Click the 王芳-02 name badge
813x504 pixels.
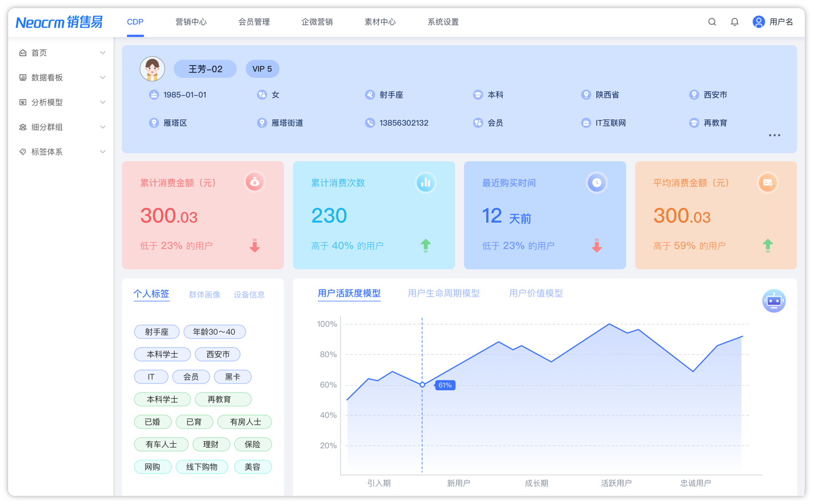[205, 69]
